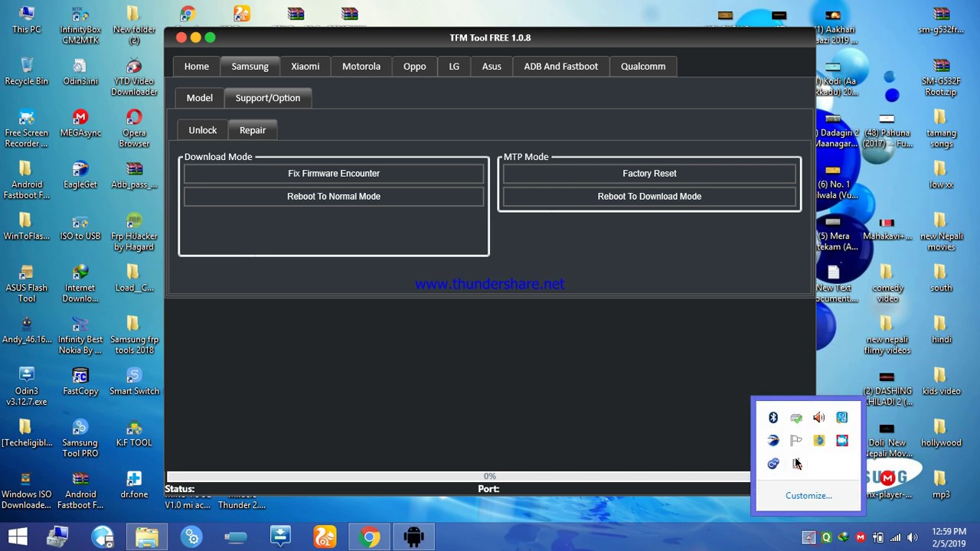Click the screen recorder tray icon
Image resolution: width=980 pixels, height=551 pixels.
click(842, 441)
